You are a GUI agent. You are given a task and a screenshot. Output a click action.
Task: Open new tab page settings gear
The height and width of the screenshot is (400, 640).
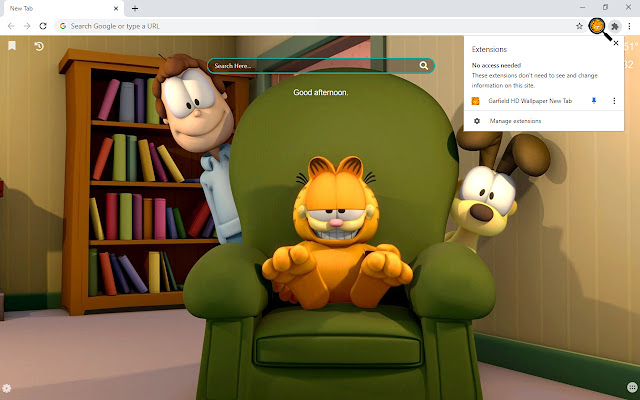tap(7, 388)
